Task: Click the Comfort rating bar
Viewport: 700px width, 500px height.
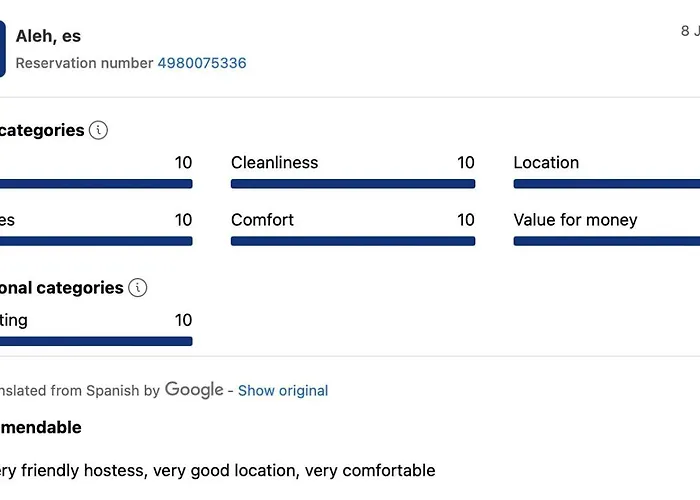Action: click(352, 241)
